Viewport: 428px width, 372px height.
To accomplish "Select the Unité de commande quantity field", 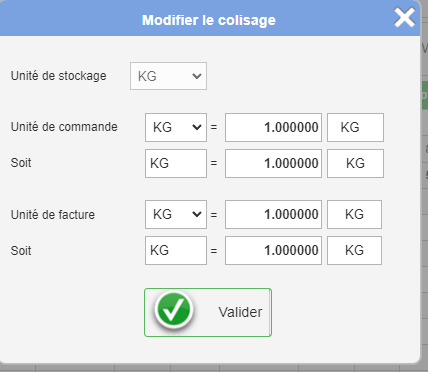I will [x=273, y=127].
